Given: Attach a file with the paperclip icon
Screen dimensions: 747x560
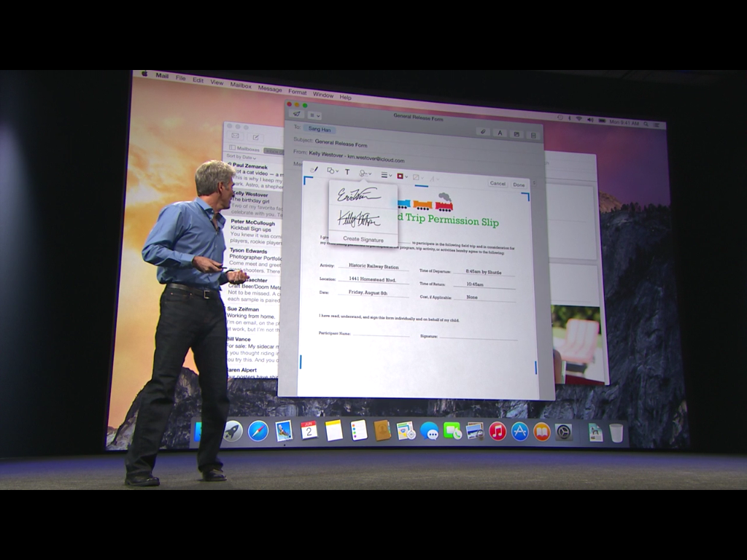Looking at the screenshot, I should (483, 132).
